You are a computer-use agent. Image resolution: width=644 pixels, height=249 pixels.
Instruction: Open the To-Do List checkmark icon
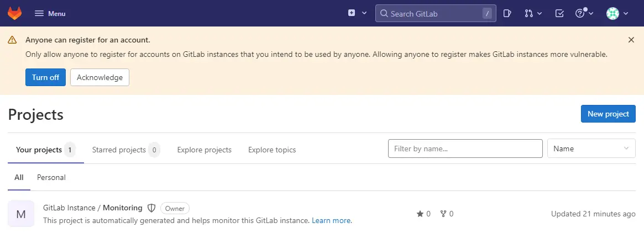pyautogui.click(x=559, y=14)
